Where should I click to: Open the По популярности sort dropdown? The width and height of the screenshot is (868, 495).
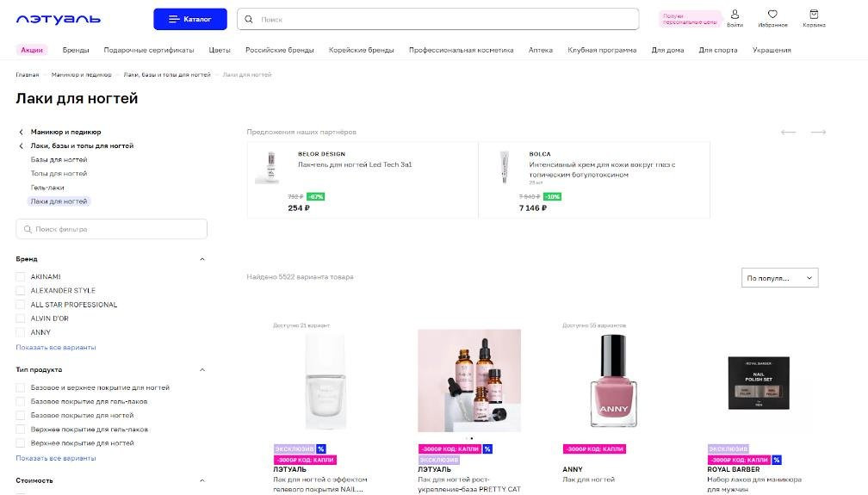point(779,278)
